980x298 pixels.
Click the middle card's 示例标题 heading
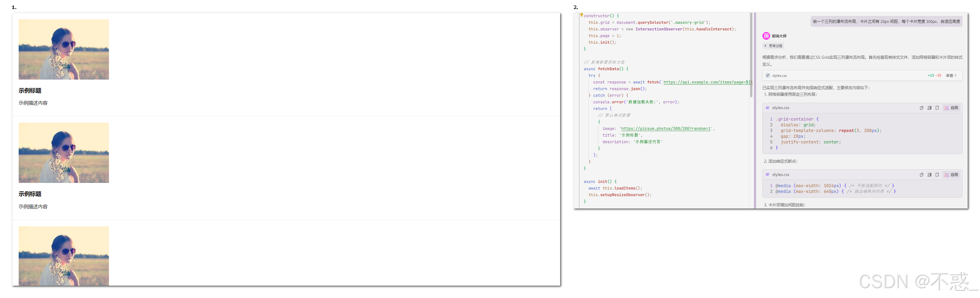tap(30, 194)
